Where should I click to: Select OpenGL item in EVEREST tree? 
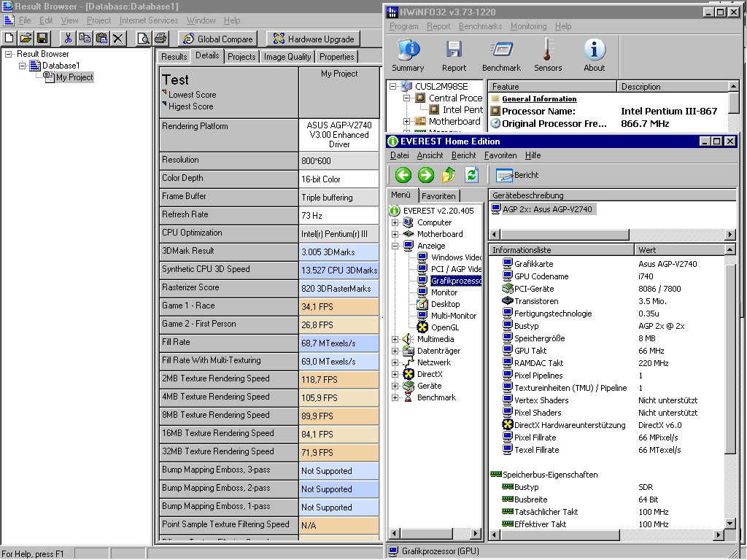coord(445,327)
